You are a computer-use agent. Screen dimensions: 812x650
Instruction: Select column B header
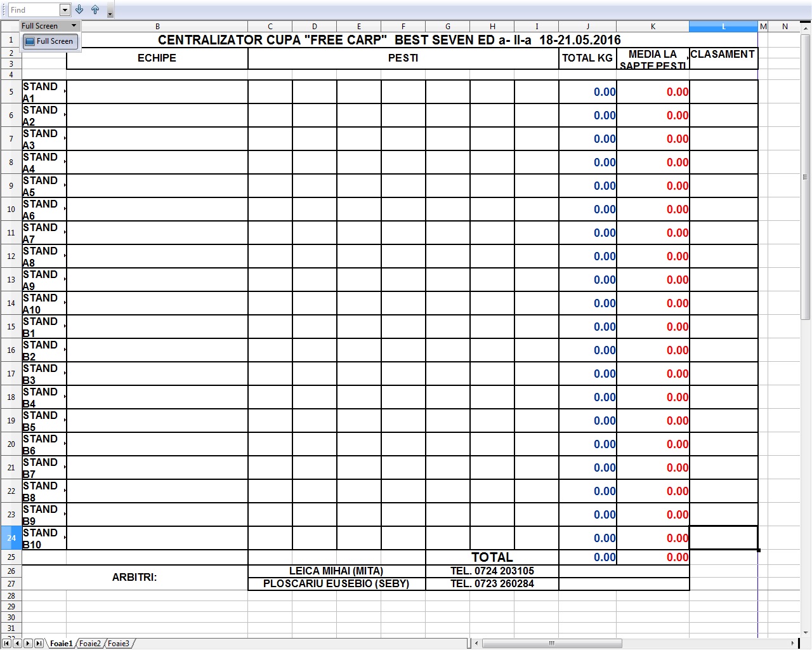click(157, 27)
